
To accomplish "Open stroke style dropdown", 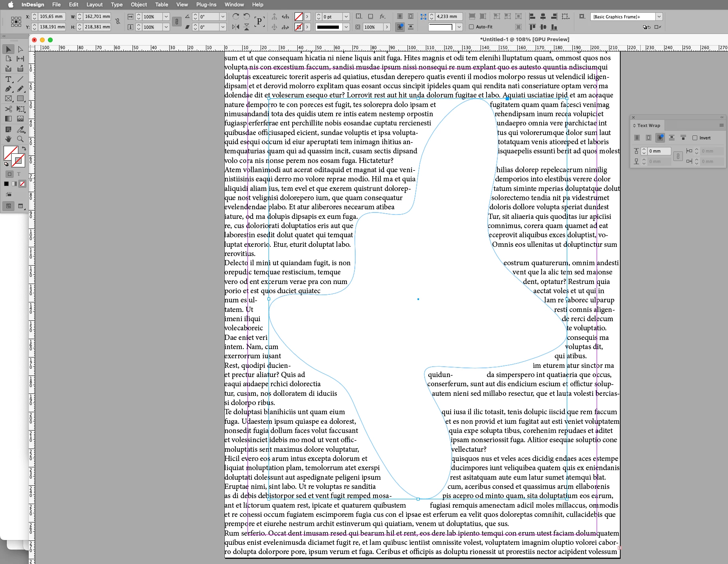I will point(346,27).
